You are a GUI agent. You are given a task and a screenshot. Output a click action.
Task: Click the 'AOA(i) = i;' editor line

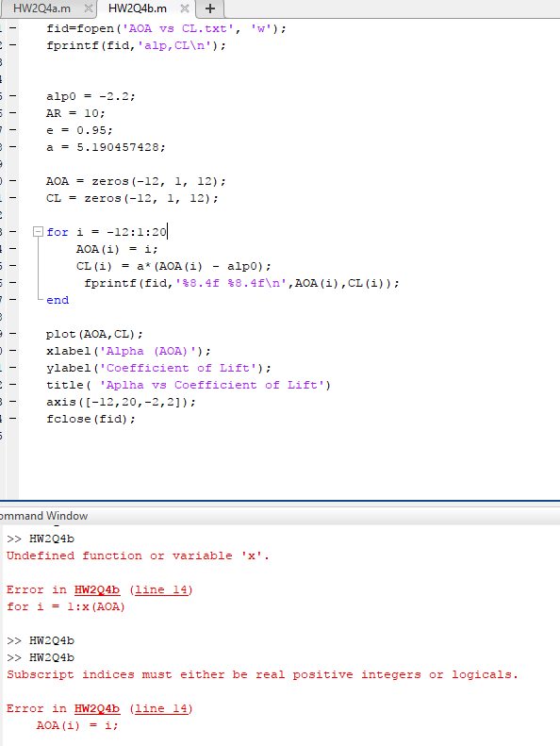117,249
